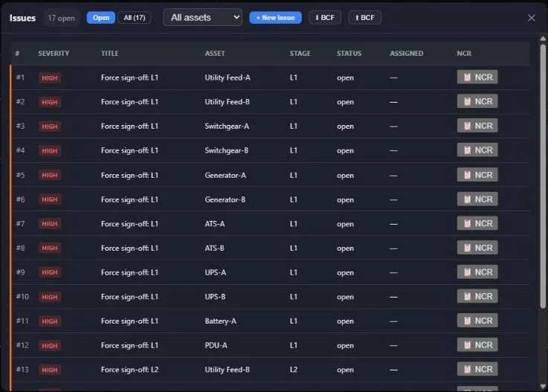Select the Generator-A asset cell
548x392 pixels.
(x=225, y=176)
